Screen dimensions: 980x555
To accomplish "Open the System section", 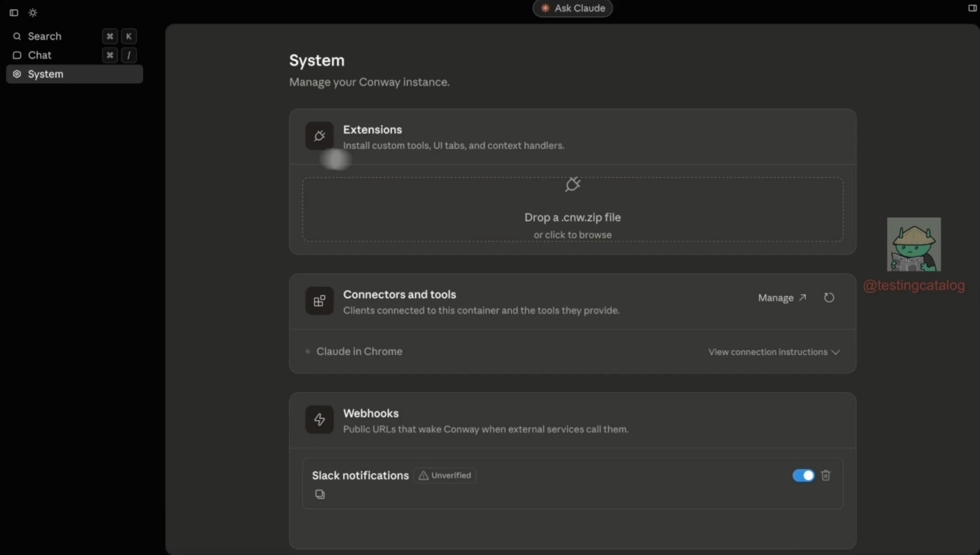I will click(x=46, y=74).
